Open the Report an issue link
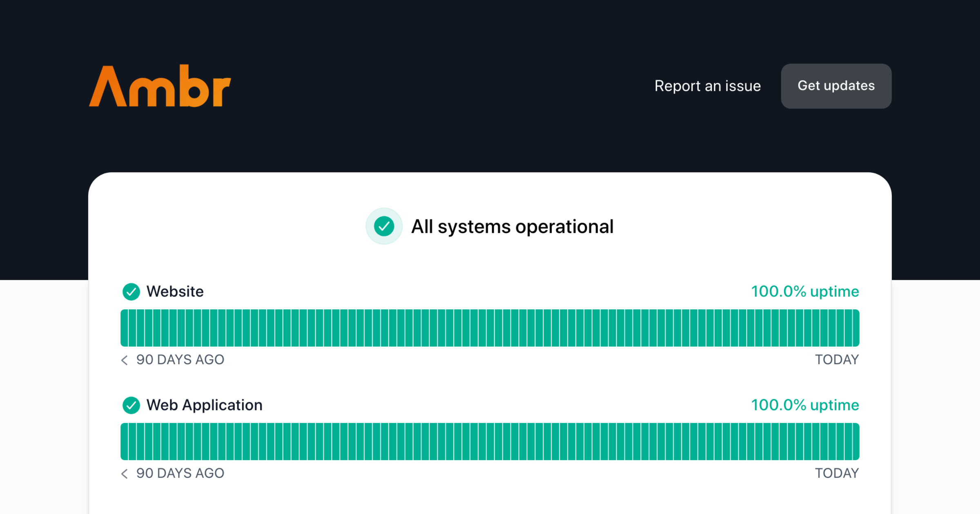The width and height of the screenshot is (980, 514). (x=707, y=86)
